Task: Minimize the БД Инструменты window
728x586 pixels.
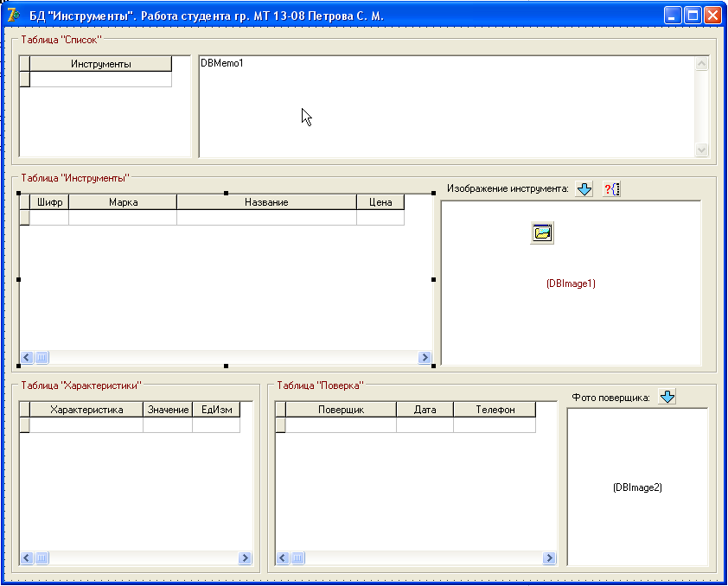Action: tap(672, 16)
